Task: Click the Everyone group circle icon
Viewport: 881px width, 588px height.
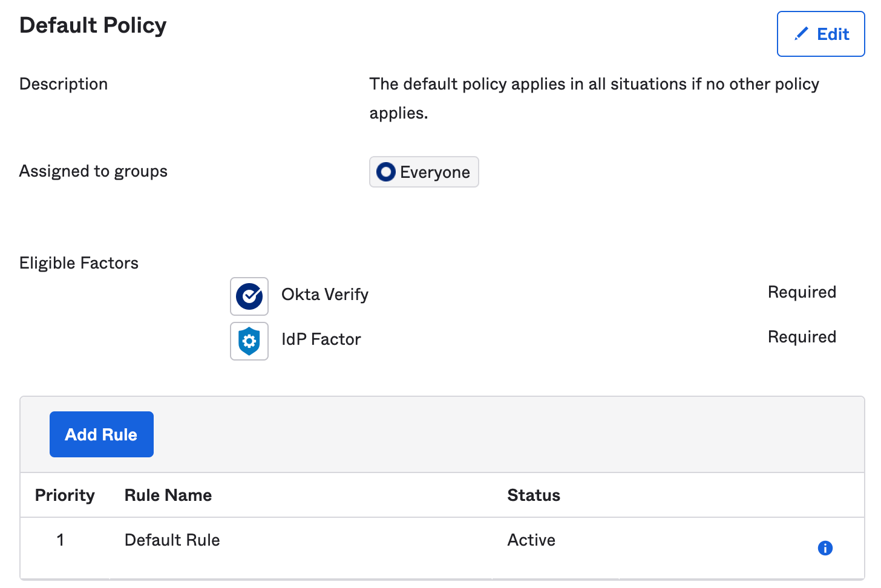Action: 385,172
